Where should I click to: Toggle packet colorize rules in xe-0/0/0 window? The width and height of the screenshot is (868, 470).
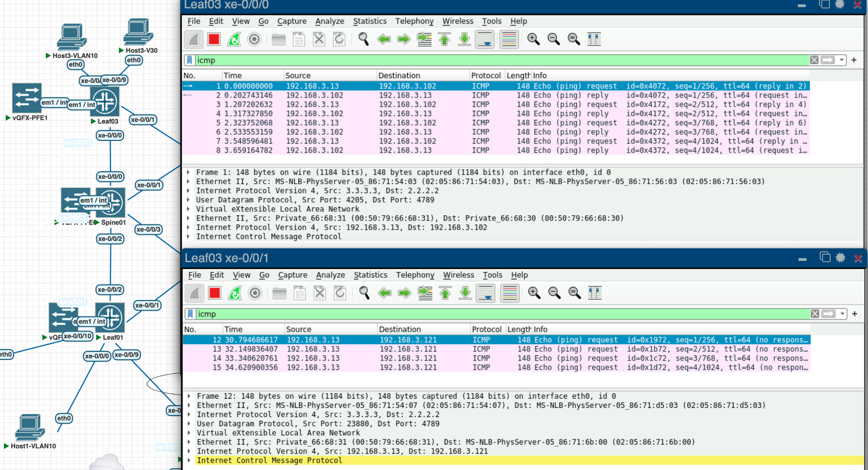coord(509,39)
